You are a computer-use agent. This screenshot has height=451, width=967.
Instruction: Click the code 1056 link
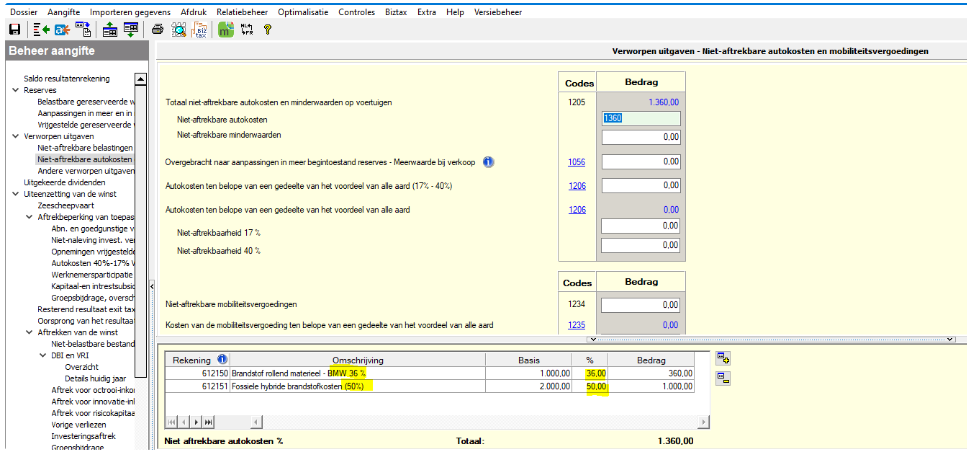coord(576,162)
